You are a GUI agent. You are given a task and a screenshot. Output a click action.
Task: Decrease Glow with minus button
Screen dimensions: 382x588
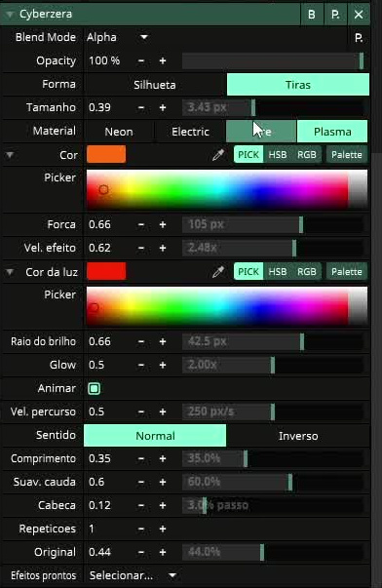(141, 365)
